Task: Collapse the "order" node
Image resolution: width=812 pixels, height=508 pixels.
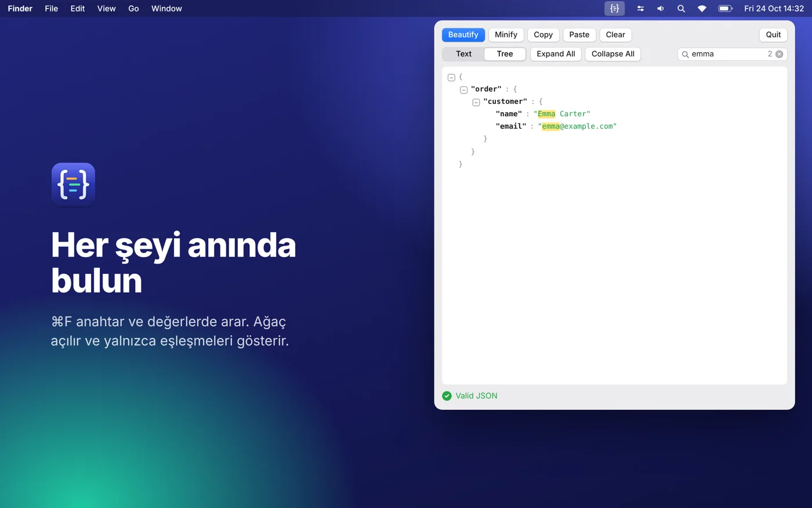Action: 463,89
